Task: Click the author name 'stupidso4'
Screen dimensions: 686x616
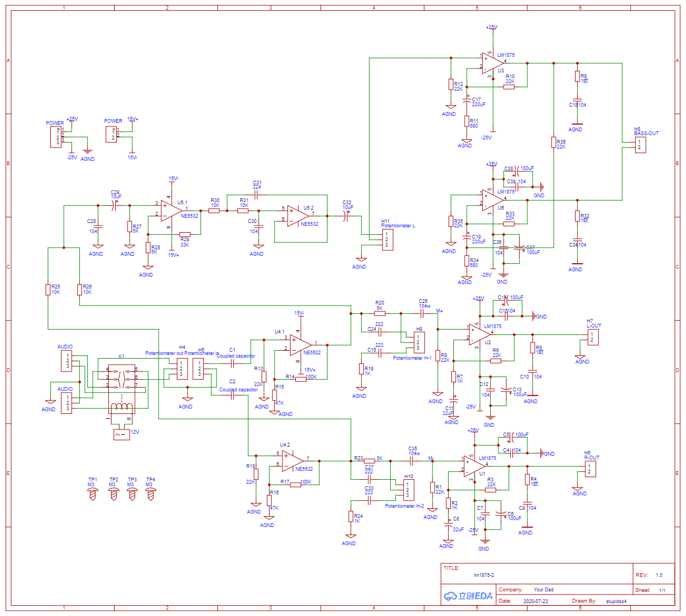Action: point(616,602)
